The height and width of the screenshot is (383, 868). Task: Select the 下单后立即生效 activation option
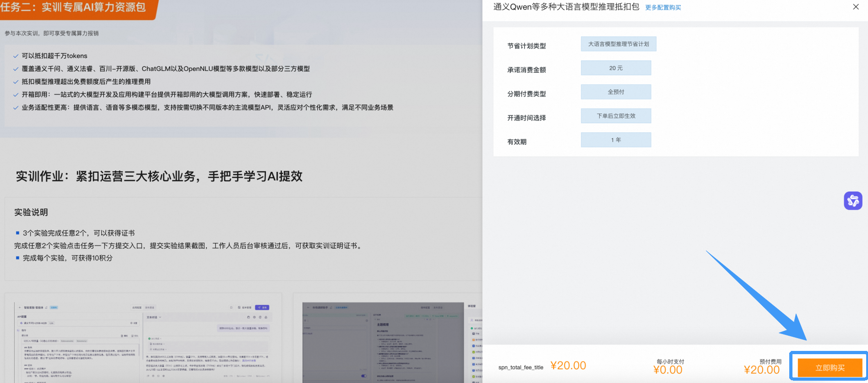[616, 116]
